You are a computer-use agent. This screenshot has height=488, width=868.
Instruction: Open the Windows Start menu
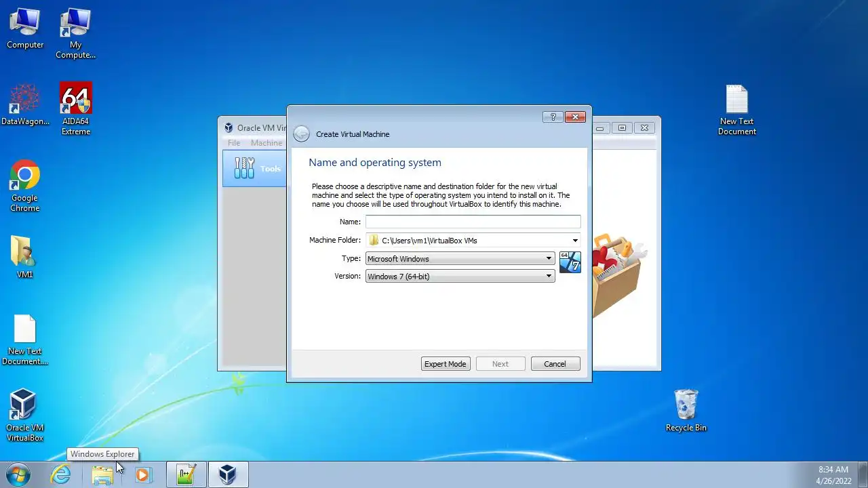18,474
